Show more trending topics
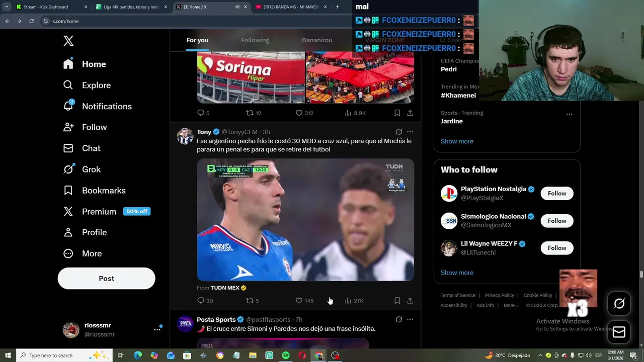644x362 pixels. 457,141
